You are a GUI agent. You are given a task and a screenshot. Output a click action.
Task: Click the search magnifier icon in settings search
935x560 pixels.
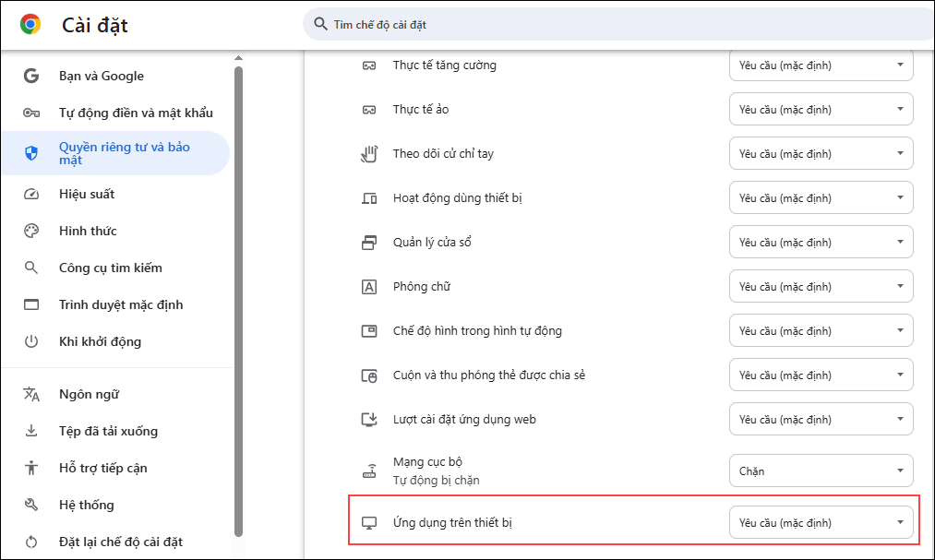[x=320, y=25]
